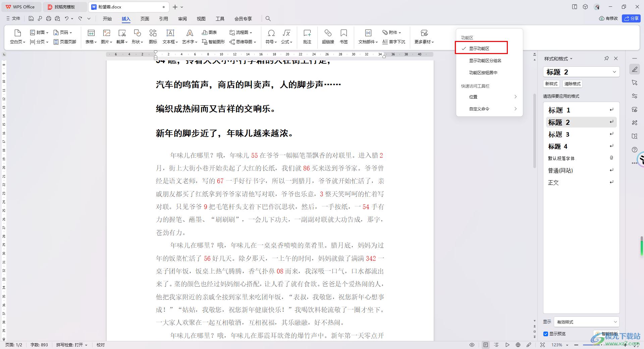Open the 123% zoom level dropdown
The height and width of the screenshot is (349, 644).
click(x=560, y=345)
